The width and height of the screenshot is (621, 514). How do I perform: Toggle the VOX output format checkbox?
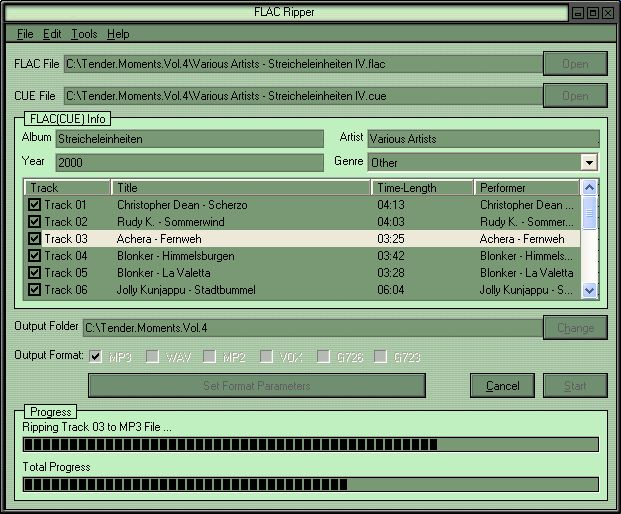click(266, 357)
